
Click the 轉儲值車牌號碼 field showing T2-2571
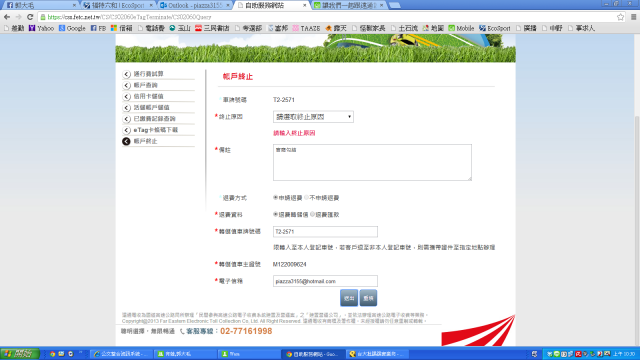[x=325, y=232]
